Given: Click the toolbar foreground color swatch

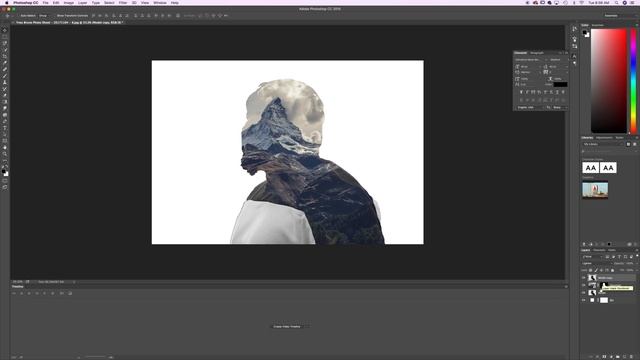Looking at the screenshot, I should tap(4, 171).
